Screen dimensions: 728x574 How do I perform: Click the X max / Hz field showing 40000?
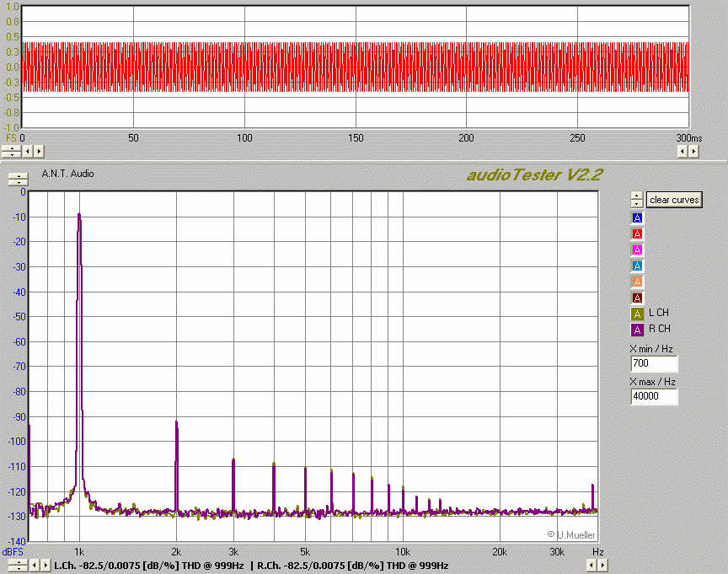[x=654, y=396]
